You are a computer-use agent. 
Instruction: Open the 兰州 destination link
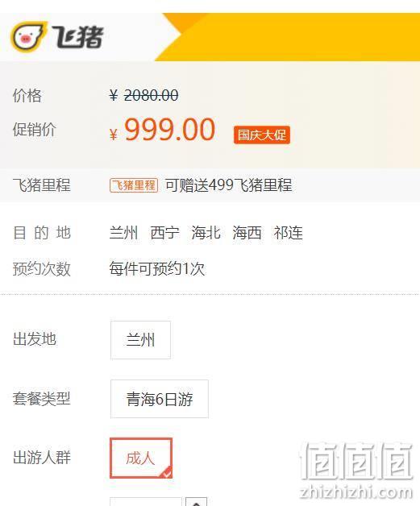(123, 233)
